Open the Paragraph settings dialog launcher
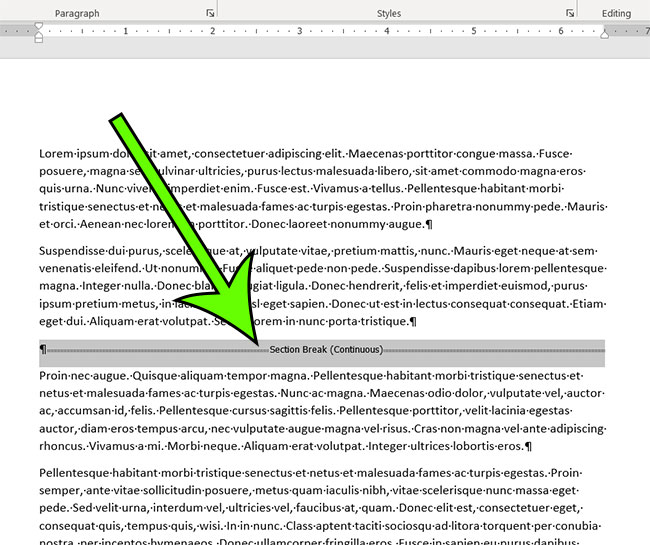The image size is (650, 545). pos(211,13)
